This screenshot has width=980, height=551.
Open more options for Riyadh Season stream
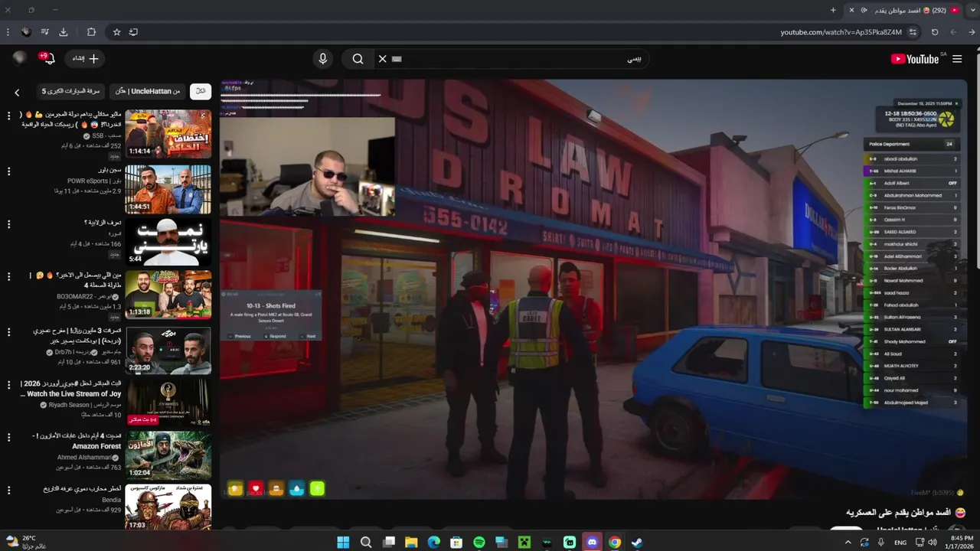point(9,385)
